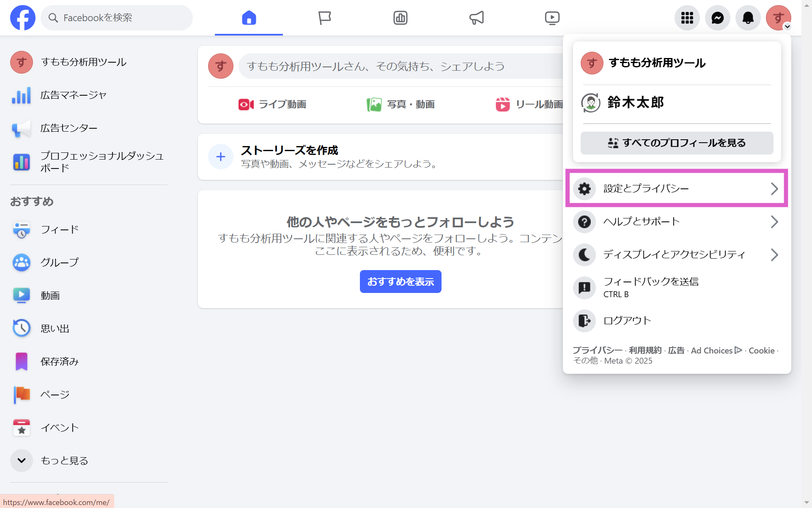The width and height of the screenshot is (812, 508).
Task: Expand 設定とプライバシー submenu
Action: [676, 188]
